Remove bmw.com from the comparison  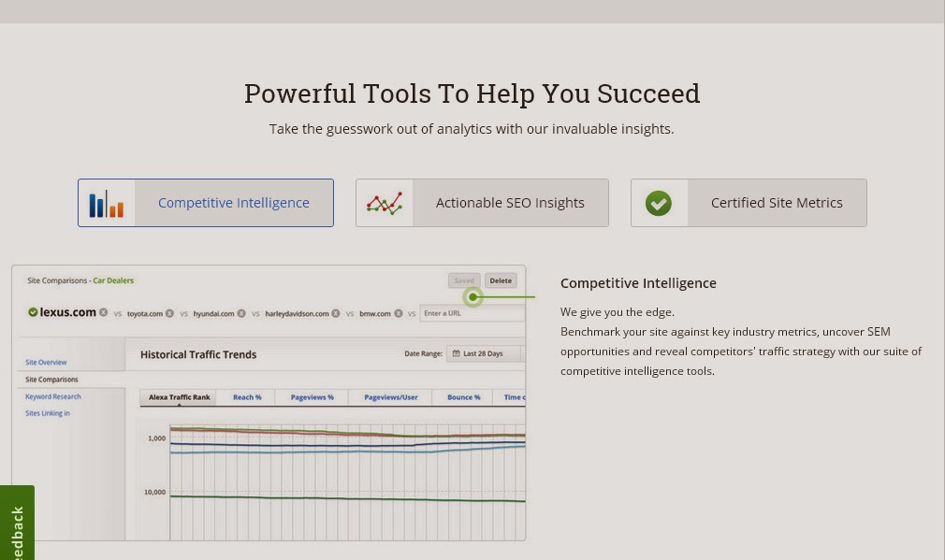pyautogui.click(x=399, y=313)
